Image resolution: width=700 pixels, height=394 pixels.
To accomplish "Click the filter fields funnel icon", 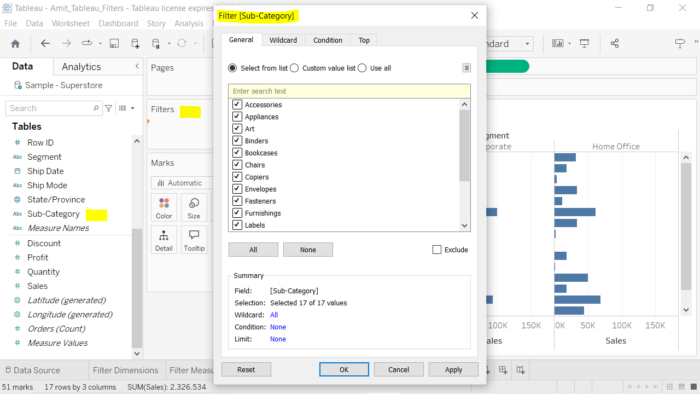I will click(108, 108).
